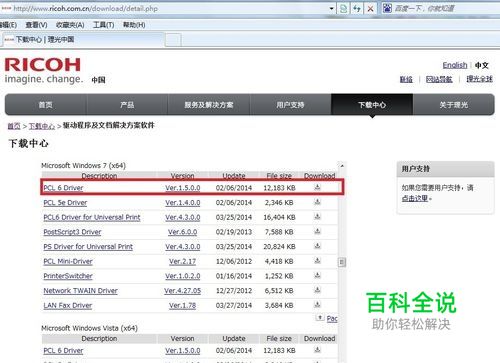The width and height of the screenshot is (500, 363).
Task: Open the PostScript3 Driver link
Action: point(72,232)
